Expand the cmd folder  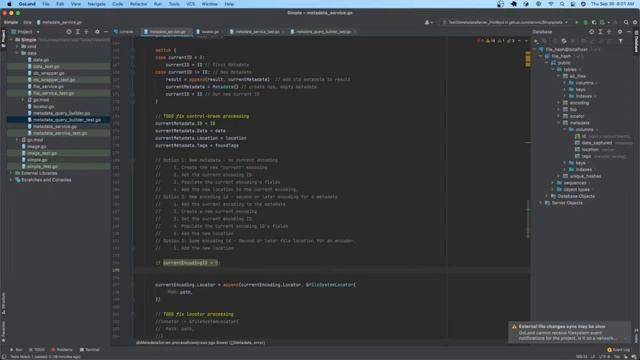[x=17, y=47]
